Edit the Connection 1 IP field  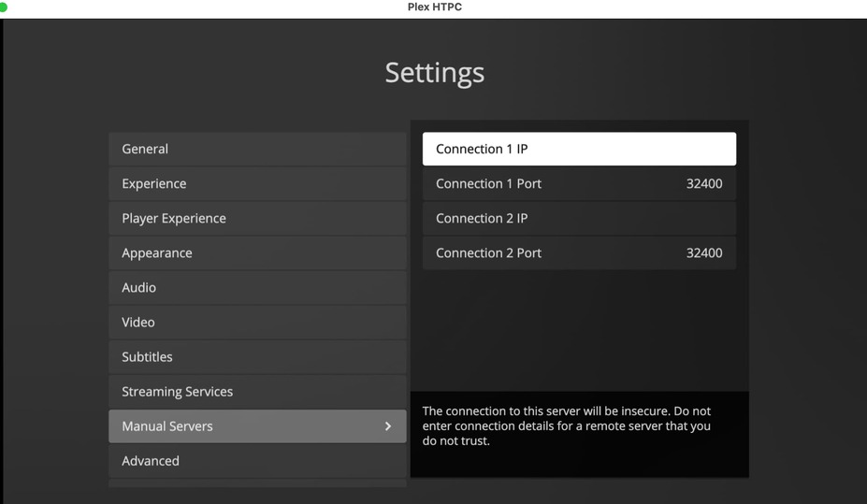(579, 149)
